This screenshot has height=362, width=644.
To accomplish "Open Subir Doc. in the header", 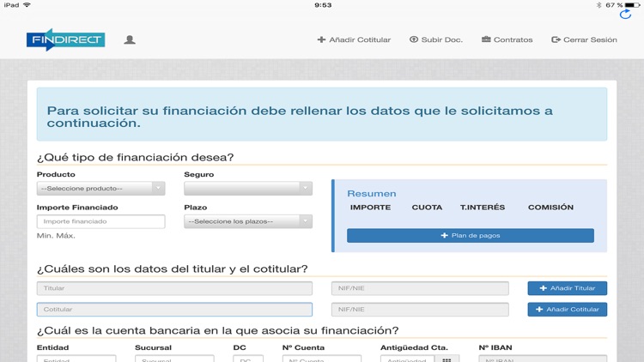I will (436, 39).
